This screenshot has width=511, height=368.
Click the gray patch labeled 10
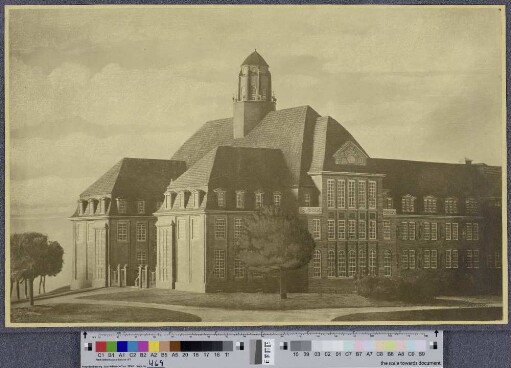pos(295,346)
